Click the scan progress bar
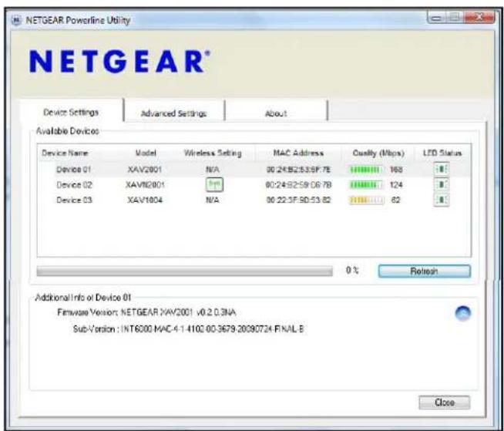 [x=184, y=271]
